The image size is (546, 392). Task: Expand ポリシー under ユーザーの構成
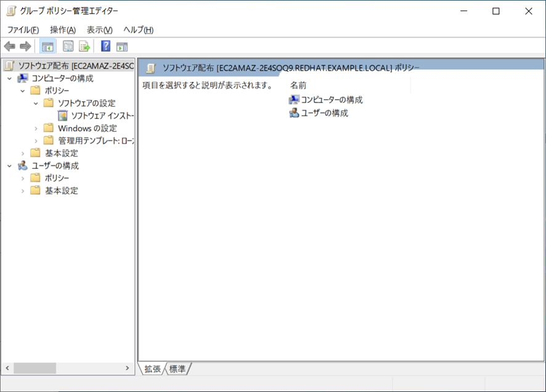(x=23, y=179)
